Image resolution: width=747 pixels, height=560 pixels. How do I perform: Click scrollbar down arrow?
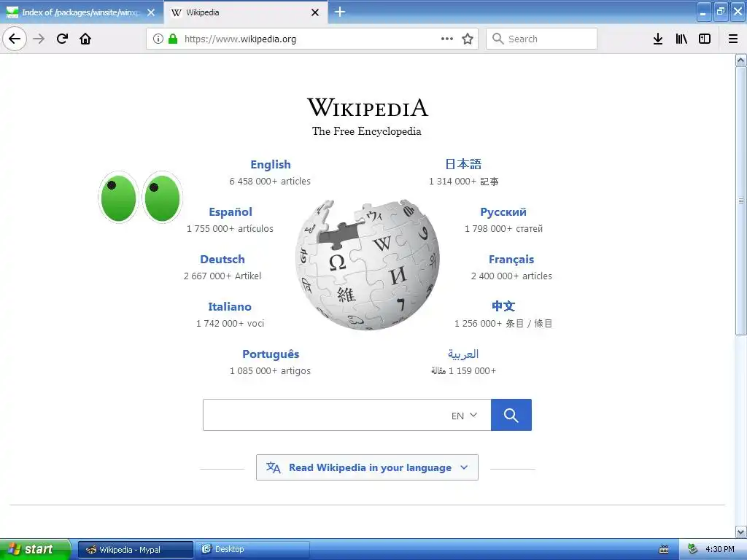pos(741,532)
